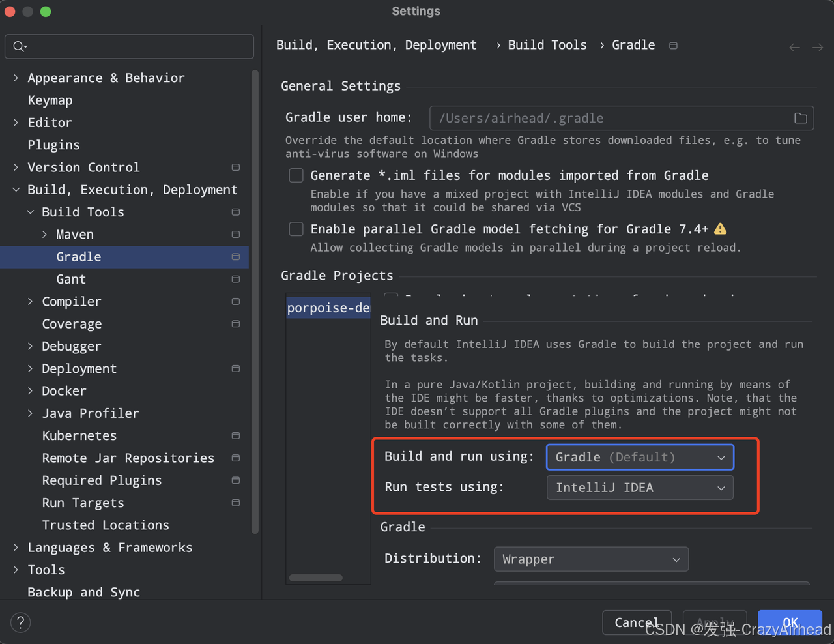Click project-level icon on Gant row

coord(236,279)
